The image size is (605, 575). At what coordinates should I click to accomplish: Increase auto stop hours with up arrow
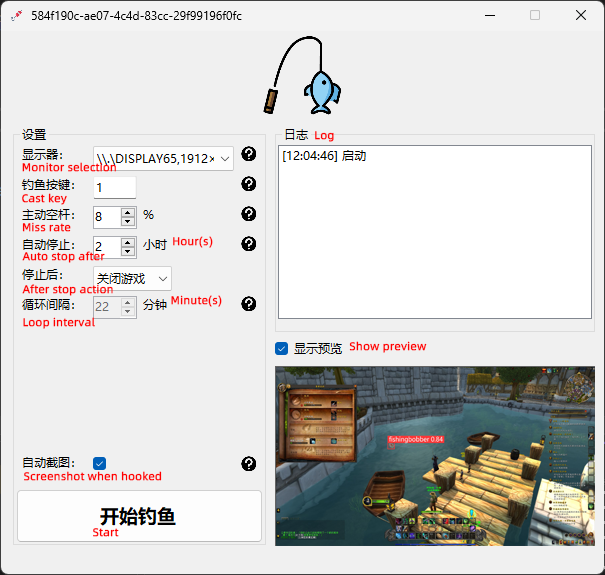point(128,241)
